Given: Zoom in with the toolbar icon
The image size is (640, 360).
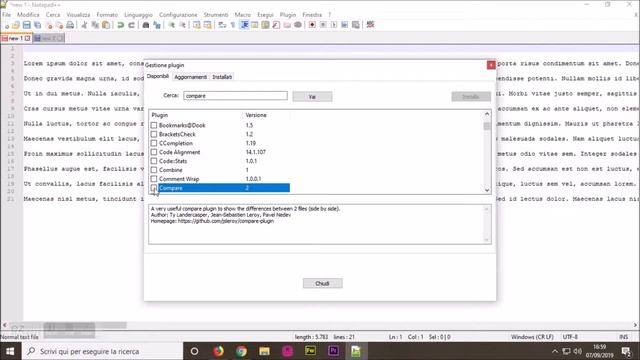Looking at the screenshot, I should tap(171, 25).
